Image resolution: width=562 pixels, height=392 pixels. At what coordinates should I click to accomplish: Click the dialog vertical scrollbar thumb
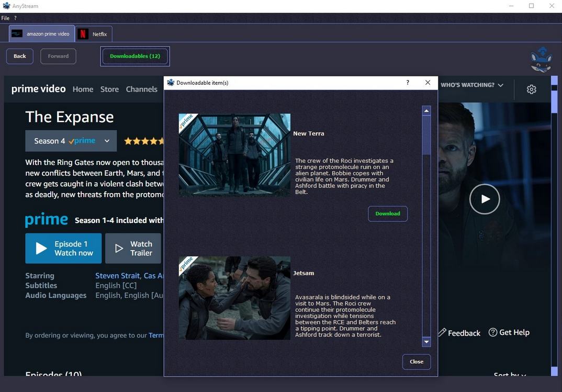[x=426, y=135]
